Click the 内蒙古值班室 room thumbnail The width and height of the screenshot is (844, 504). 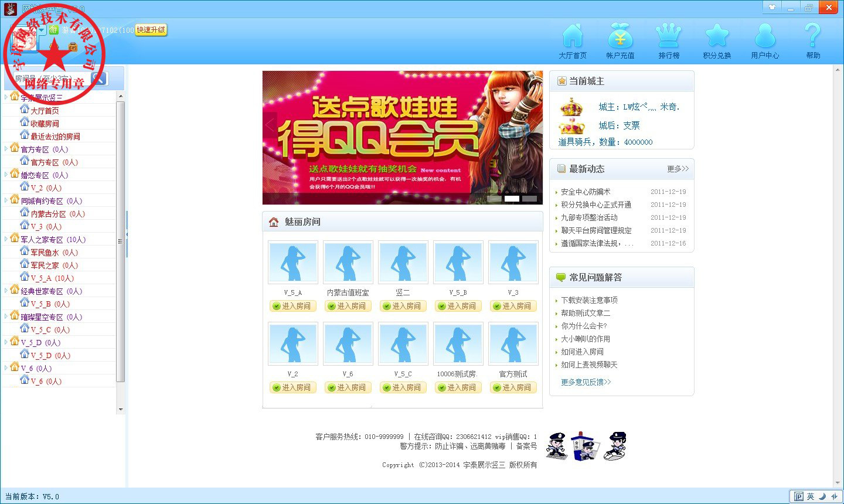pos(348,263)
